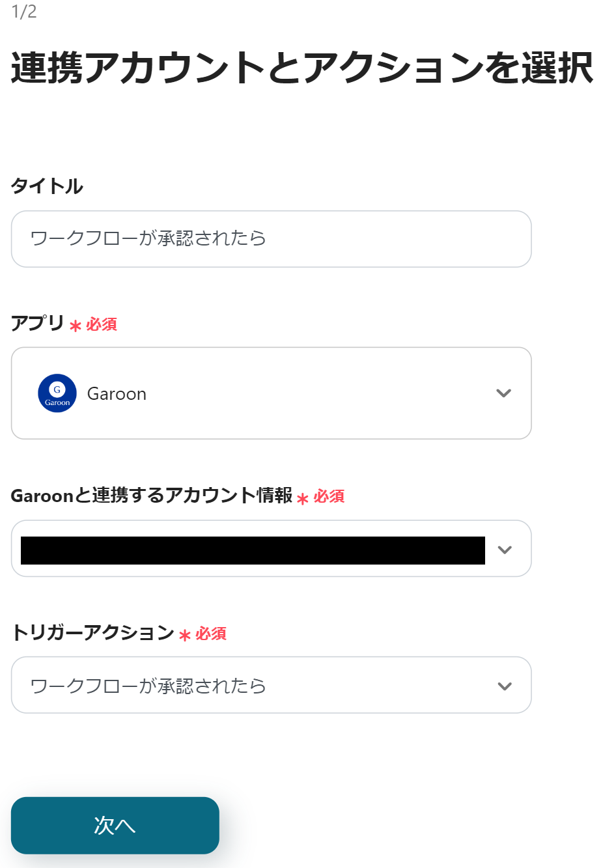This screenshot has width=603, height=868.
Task: Click the タイトル text input field
Action: 271,239
